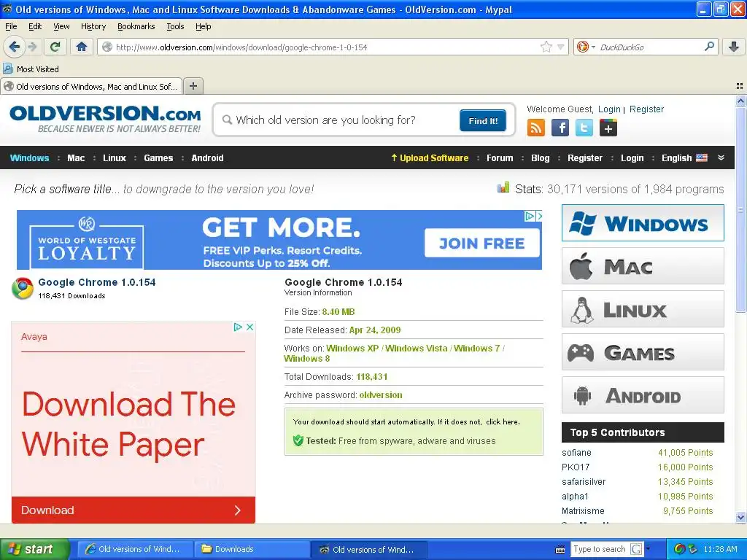
Task: Select Games in the navigation bar
Action: [x=158, y=157]
